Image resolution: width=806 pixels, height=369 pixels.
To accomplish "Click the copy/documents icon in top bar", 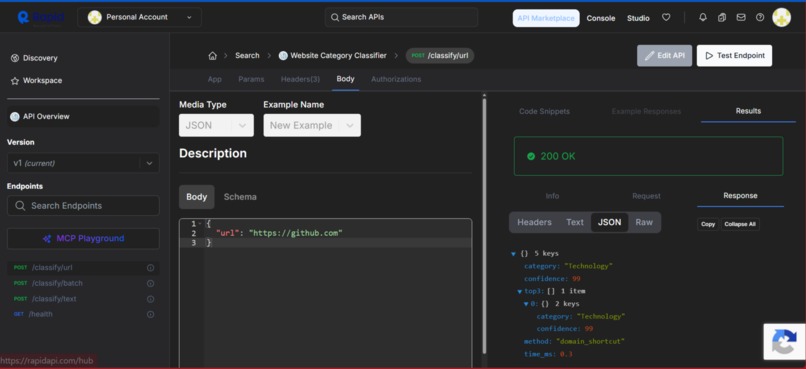I will pos(722,17).
